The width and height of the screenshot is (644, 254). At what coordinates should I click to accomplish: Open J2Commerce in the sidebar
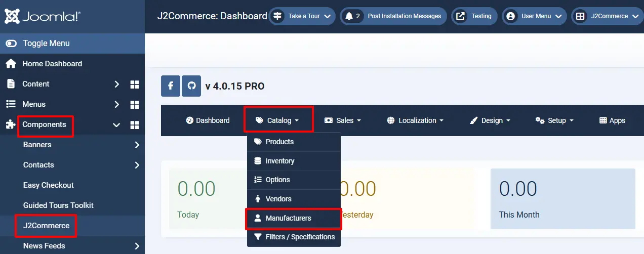point(46,226)
